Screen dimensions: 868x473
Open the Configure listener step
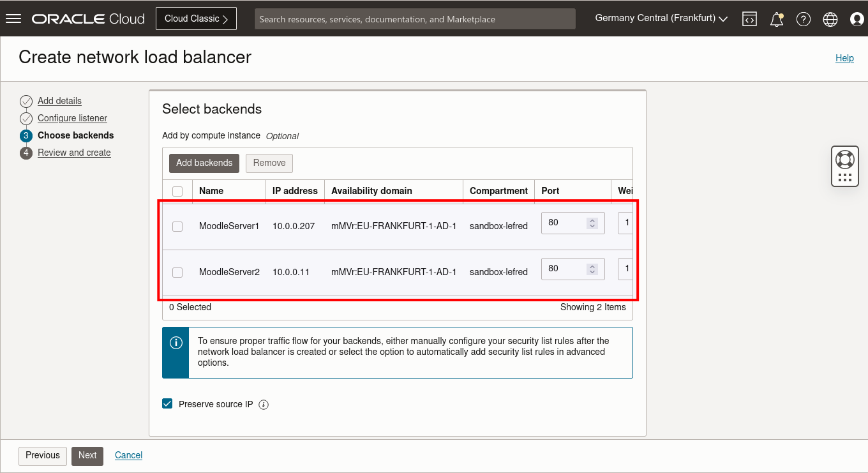point(71,118)
